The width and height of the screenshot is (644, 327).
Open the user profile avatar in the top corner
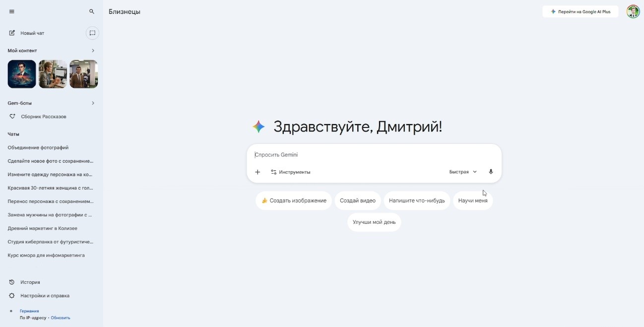point(633,11)
